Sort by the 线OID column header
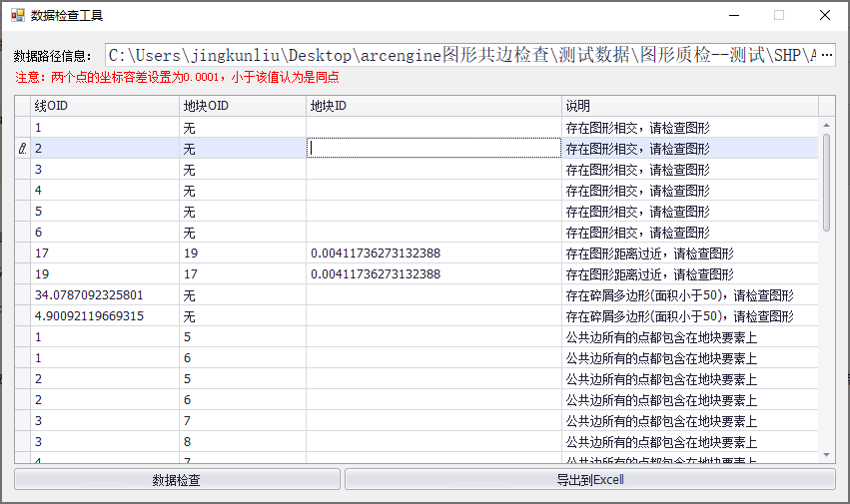This screenshot has height=504, width=850. pyautogui.click(x=105, y=106)
